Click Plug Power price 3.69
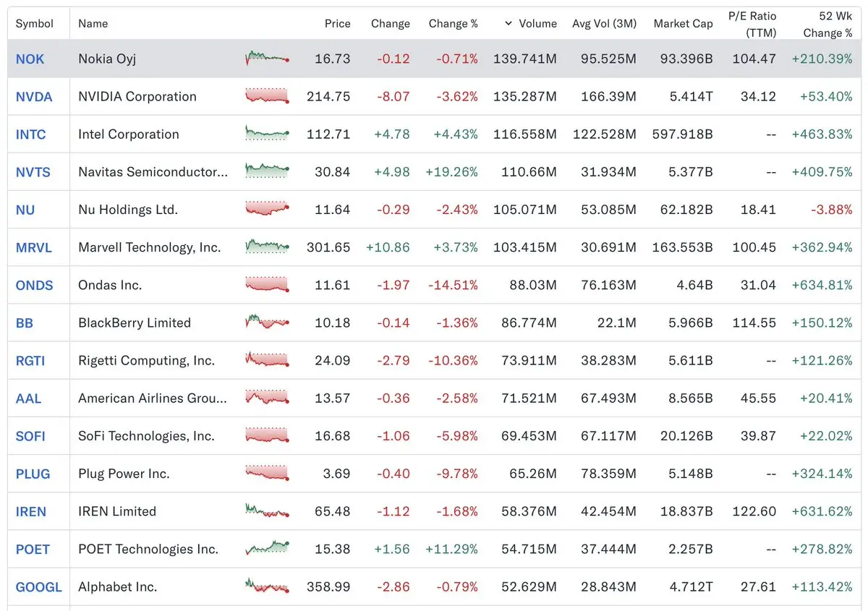Screen dimensions: 868x611 click(337, 474)
